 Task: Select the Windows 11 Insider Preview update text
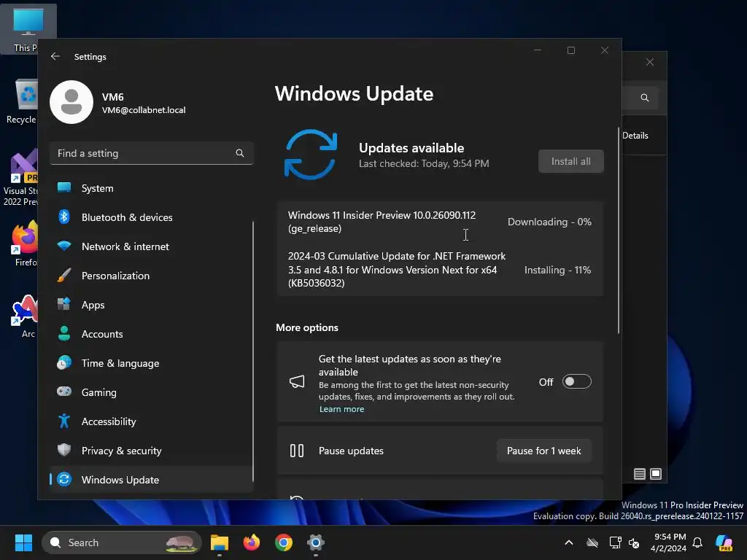pyautogui.click(x=382, y=222)
